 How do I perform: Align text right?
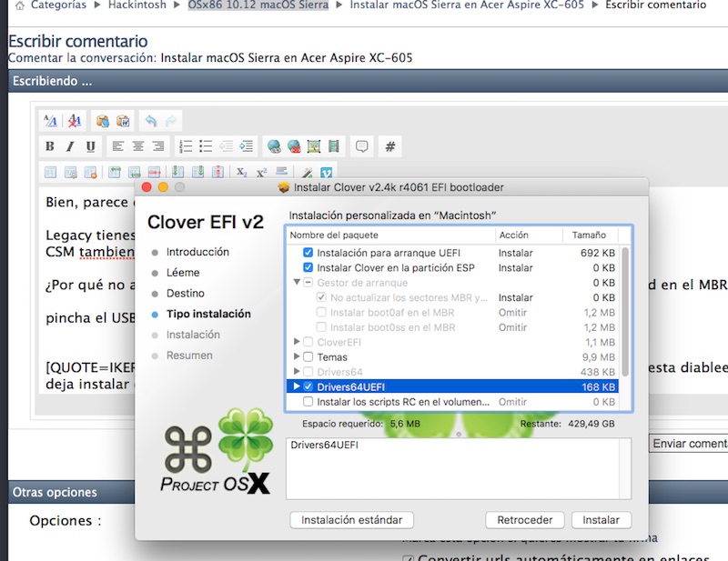coord(158,146)
